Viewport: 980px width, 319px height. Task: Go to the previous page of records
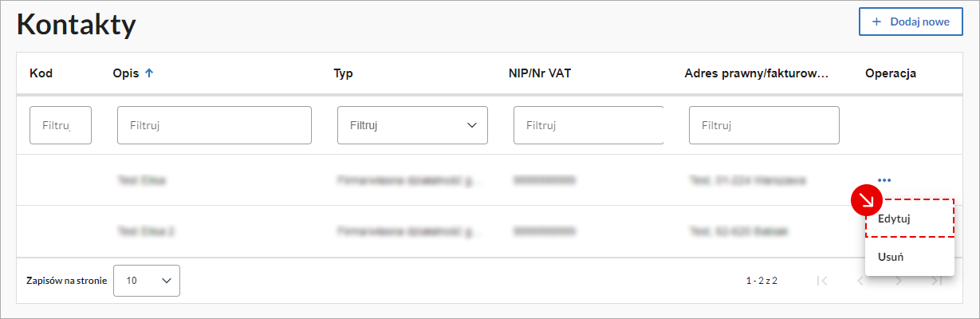[x=860, y=281]
